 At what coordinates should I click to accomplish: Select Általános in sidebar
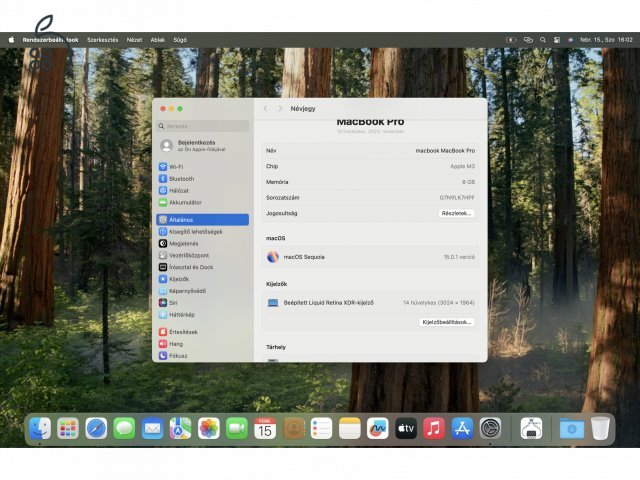(x=202, y=220)
